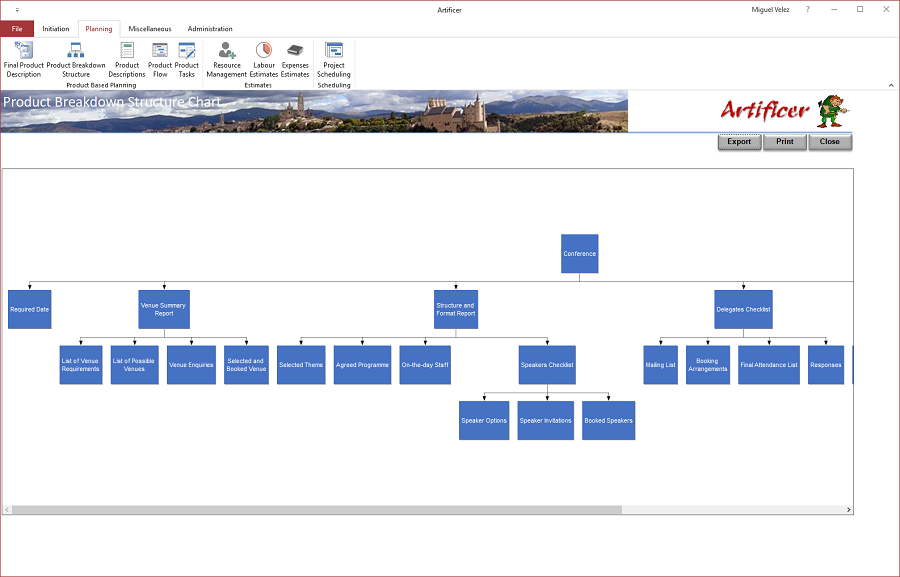Select the Venue Enquiries node
Image resolution: width=900 pixels, height=577 pixels.
[x=191, y=365]
